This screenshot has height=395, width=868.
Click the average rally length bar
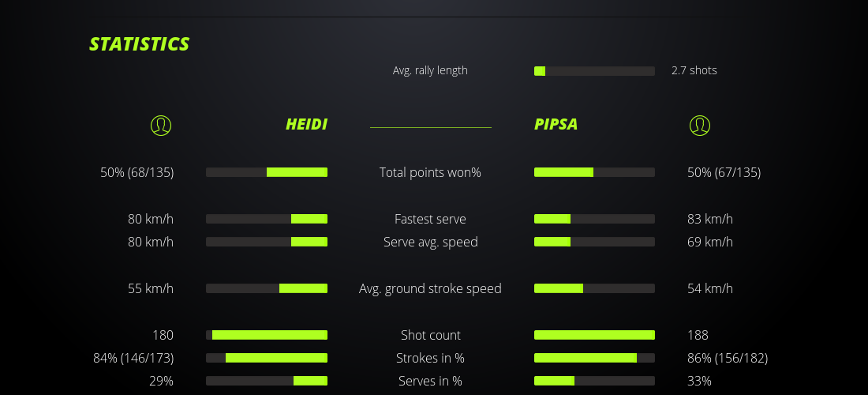coord(594,71)
